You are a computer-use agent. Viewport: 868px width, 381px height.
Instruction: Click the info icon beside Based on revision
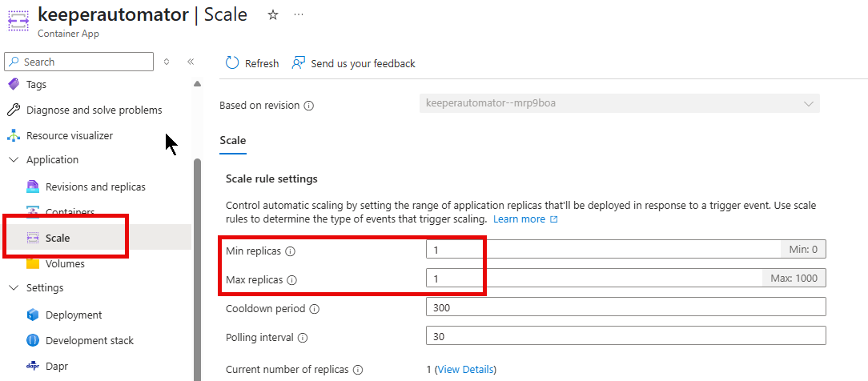[x=309, y=106]
